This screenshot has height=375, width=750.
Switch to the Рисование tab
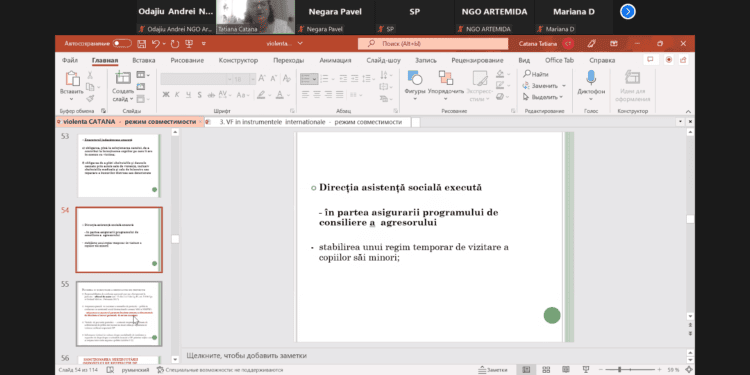(x=187, y=60)
